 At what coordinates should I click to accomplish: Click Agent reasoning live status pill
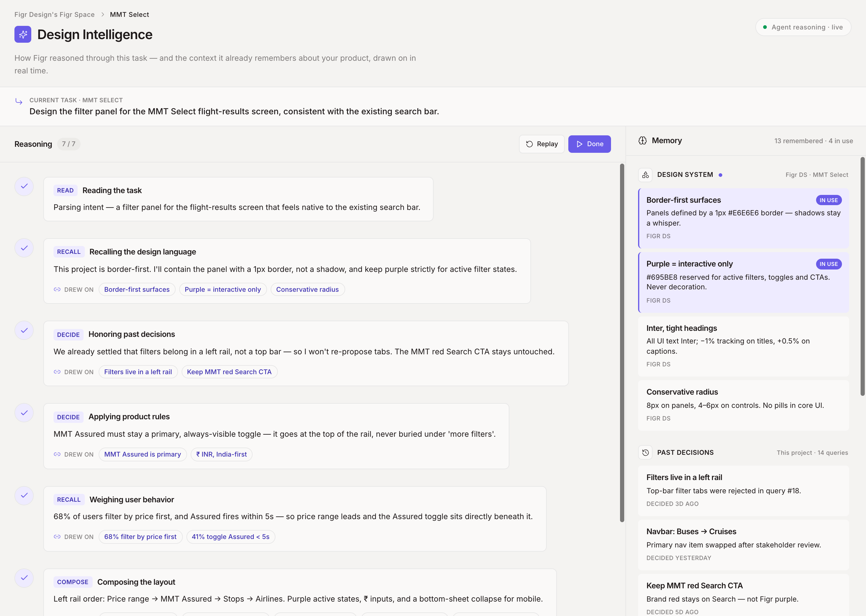coord(803,27)
